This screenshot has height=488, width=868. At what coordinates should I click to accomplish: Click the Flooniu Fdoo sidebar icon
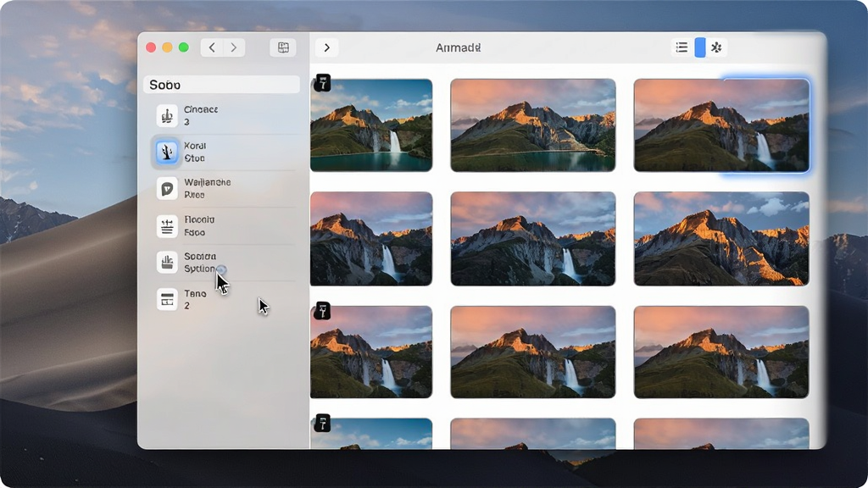tap(167, 225)
